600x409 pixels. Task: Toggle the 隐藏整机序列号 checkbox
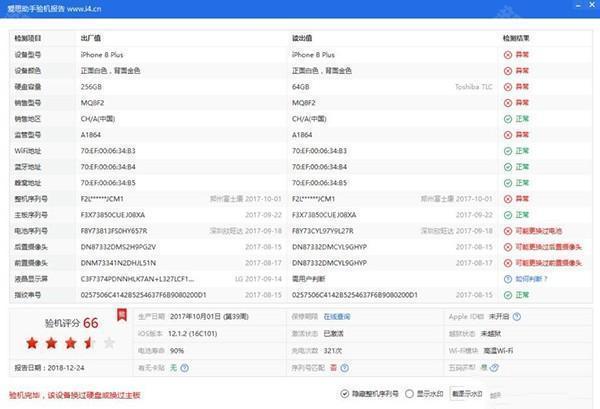[344, 394]
